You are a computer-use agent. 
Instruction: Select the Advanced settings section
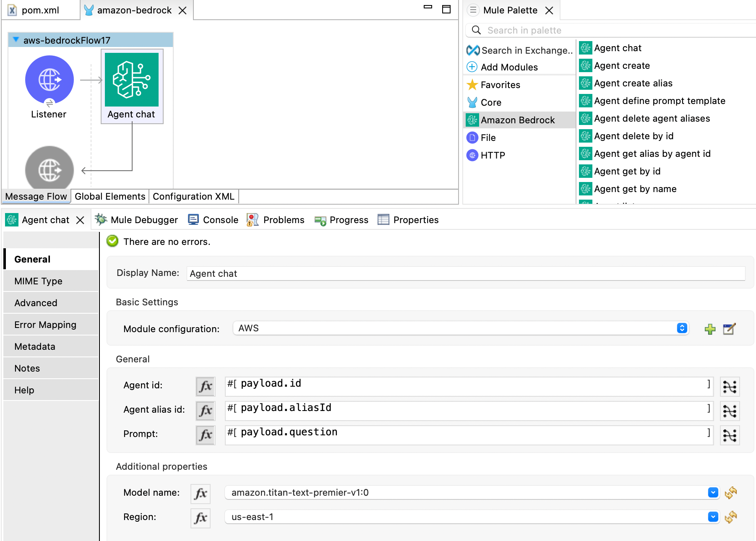(x=51, y=303)
